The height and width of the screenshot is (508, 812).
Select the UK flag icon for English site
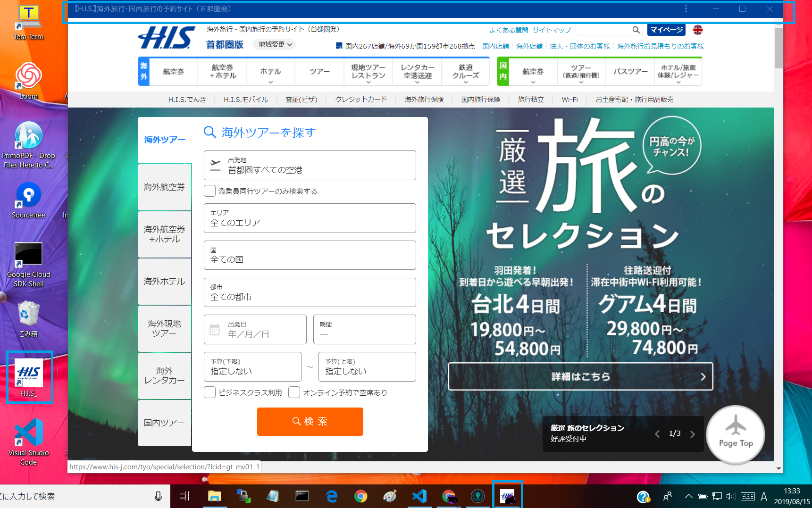pyautogui.click(x=698, y=30)
